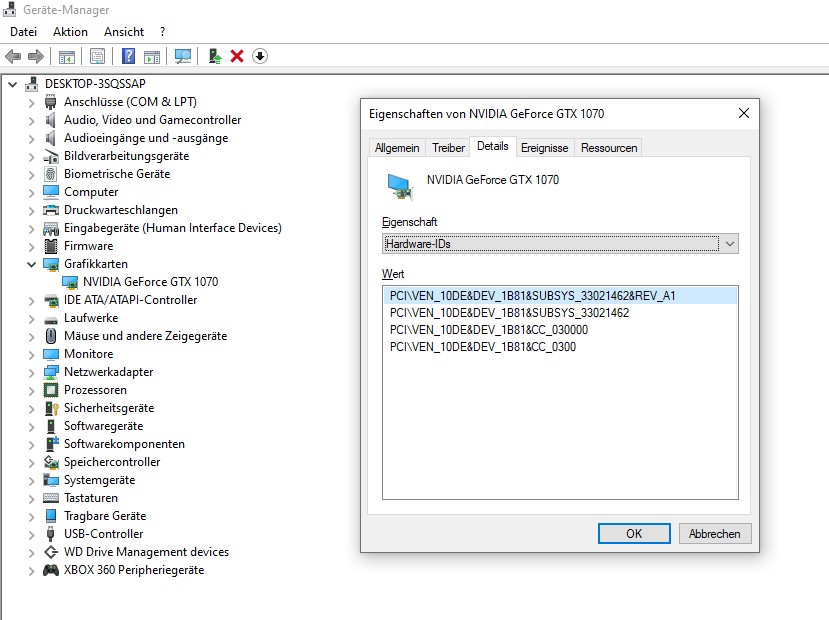Click the WD Drive Management devices icon
This screenshot has width=829, height=620.
pos(51,552)
